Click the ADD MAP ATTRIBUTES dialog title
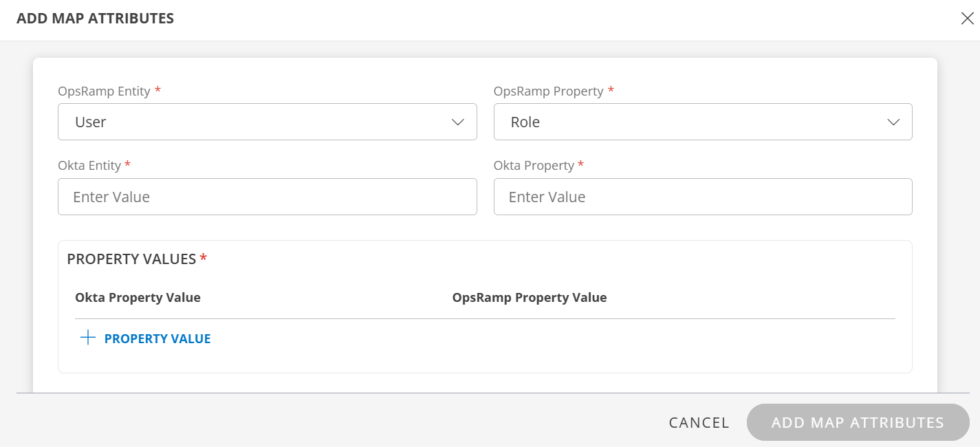Screen dimensions: 980x447 click(97, 18)
